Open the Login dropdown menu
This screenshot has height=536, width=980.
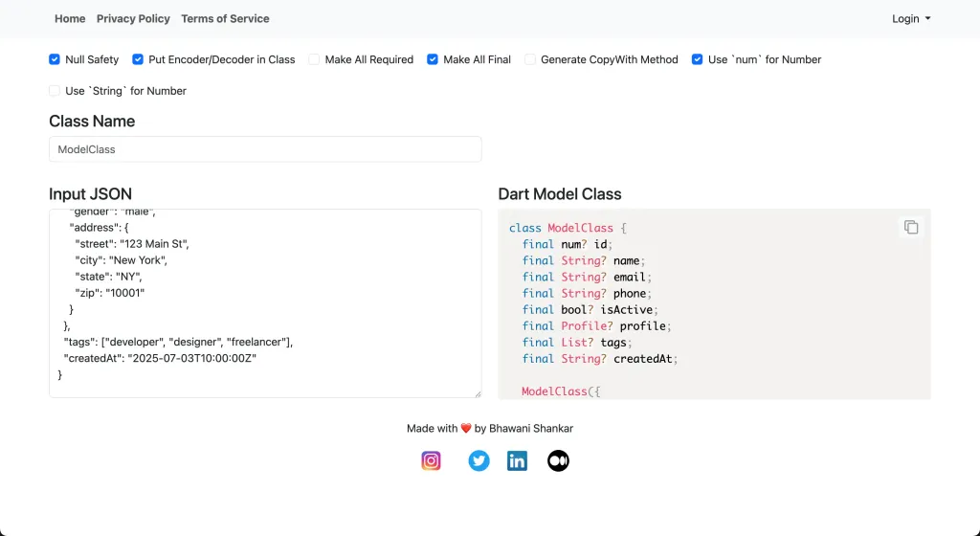[911, 19]
